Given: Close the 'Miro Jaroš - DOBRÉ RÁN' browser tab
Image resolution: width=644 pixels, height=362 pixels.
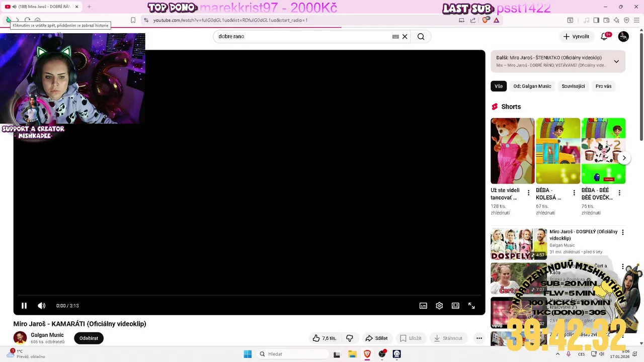Looking at the screenshot, I should (76, 7).
